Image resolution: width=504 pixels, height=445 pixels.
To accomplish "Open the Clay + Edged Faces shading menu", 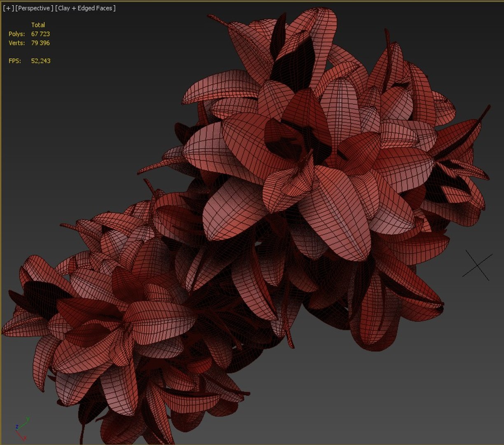I will (x=86, y=8).
